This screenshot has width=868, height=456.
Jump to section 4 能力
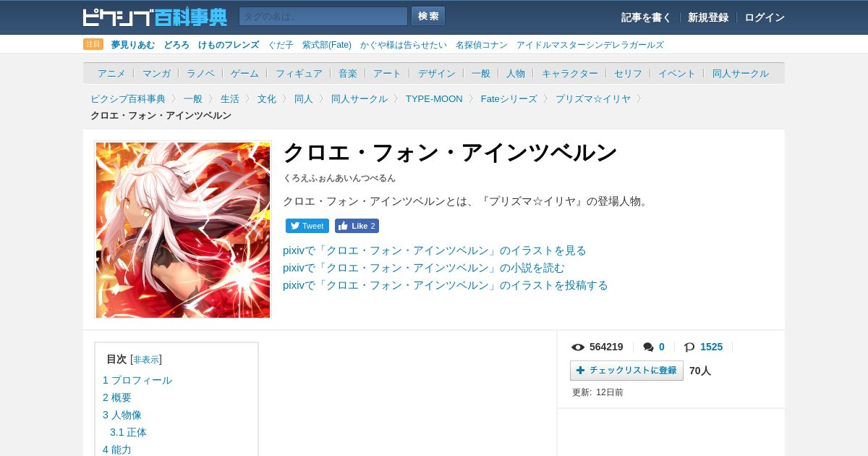pyautogui.click(x=117, y=449)
